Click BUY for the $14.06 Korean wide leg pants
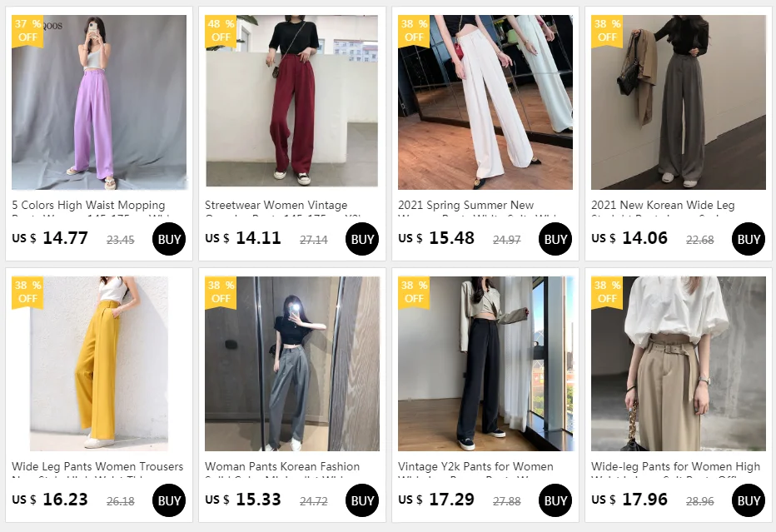Screen dimensions: 776x532 click(748, 239)
